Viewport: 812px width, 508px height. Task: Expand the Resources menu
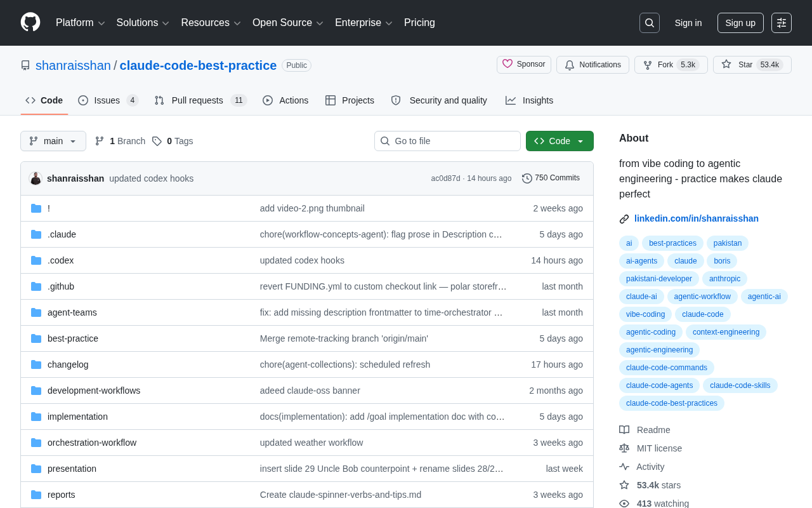pyautogui.click(x=211, y=23)
